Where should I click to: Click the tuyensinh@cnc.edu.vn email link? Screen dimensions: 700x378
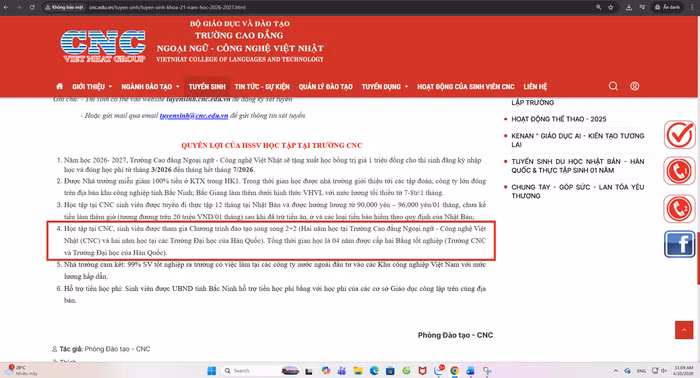point(194,116)
